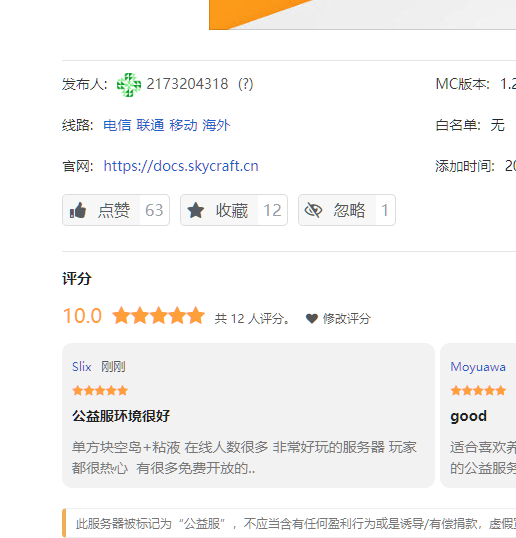The width and height of the screenshot is (516, 538).
Task: Open reviewer Moyuawa's profile
Action: coord(478,367)
